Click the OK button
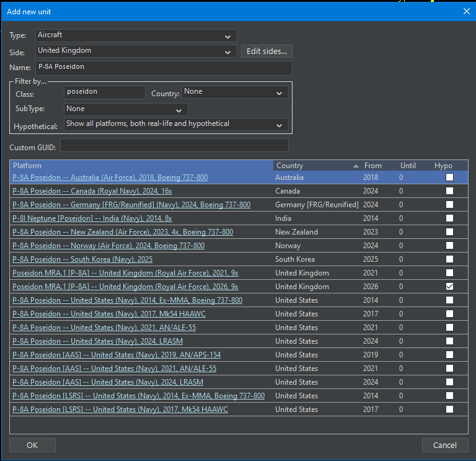The height and width of the screenshot is (461, 476). tap(32, 445)
